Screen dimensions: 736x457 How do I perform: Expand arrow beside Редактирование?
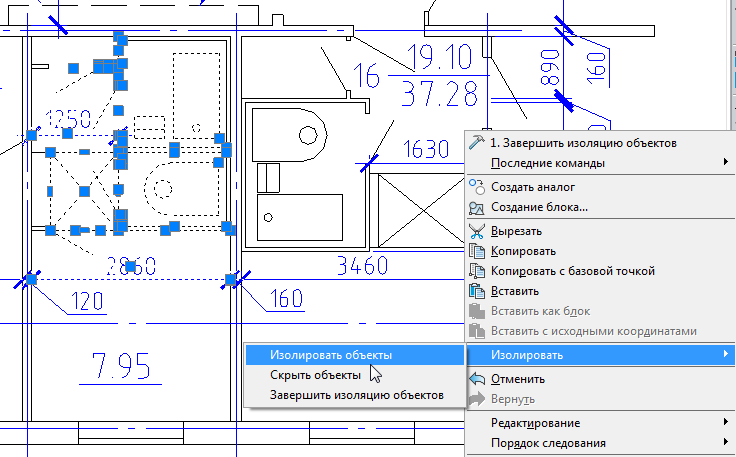[x=726, y=422]
